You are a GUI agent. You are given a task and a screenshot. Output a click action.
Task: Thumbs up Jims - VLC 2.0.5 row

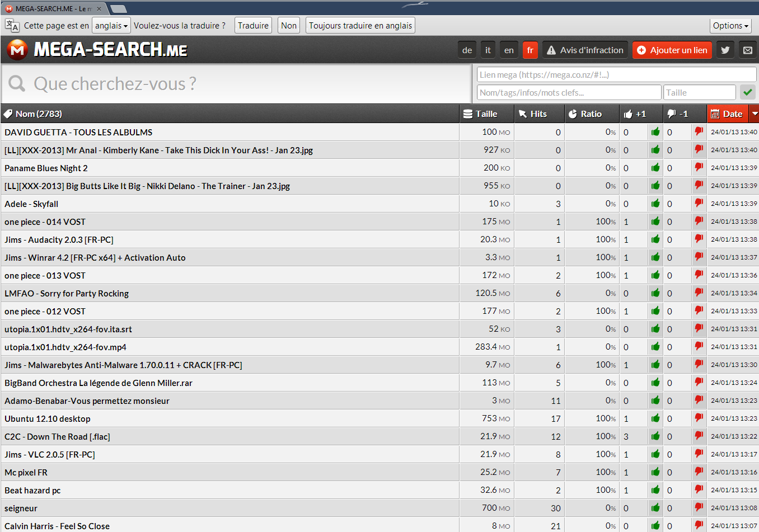pyautogui.click(x=655, y=454)
